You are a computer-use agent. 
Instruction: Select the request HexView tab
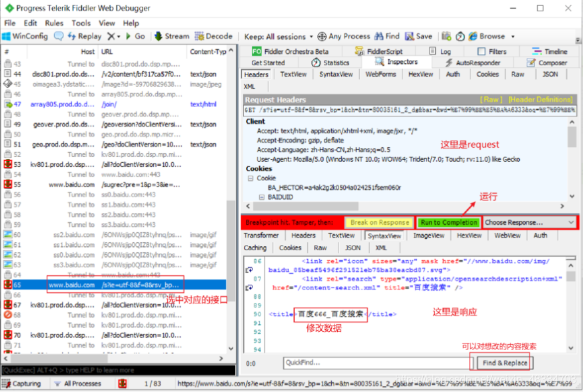[x=420, y=74]
